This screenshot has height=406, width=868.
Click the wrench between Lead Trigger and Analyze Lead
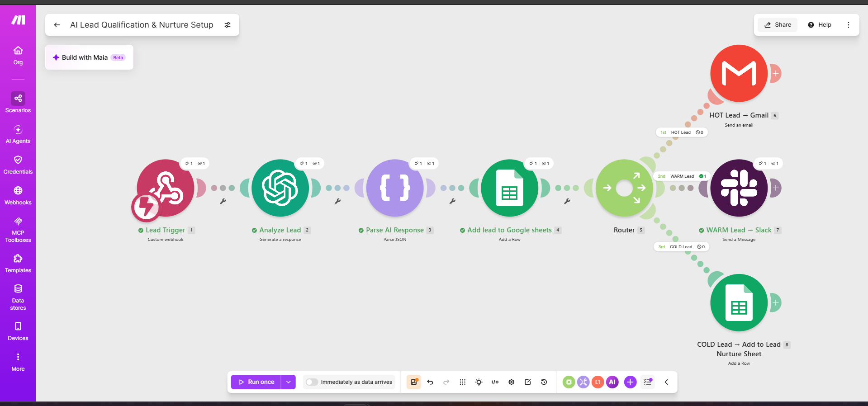[223, 201]
